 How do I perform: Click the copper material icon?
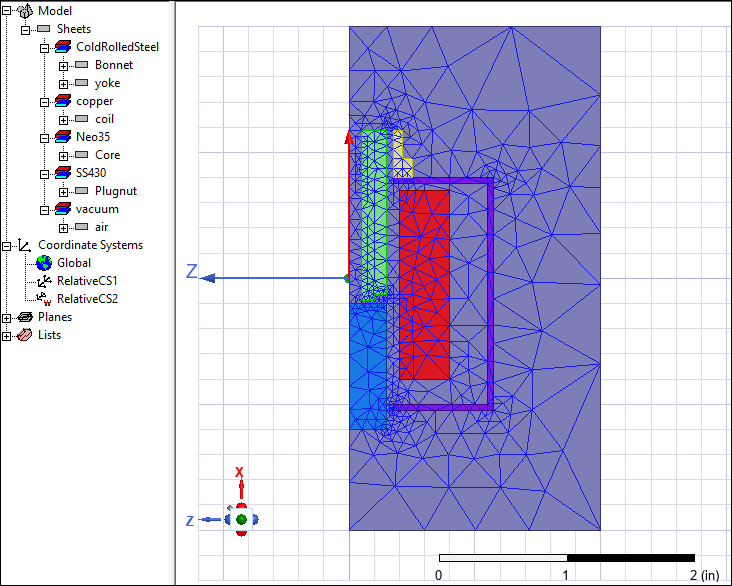[63, 101]
